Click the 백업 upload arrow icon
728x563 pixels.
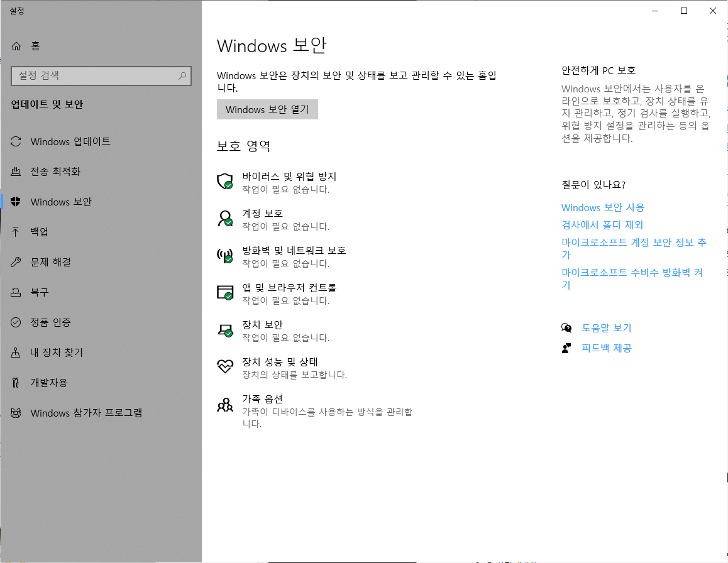pyautogui.click(x=16, y=232)
